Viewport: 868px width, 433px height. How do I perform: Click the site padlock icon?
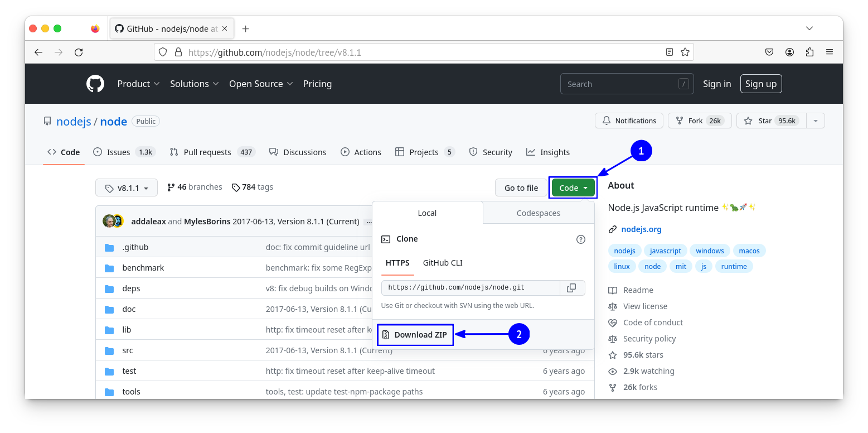tap(178, 52)
